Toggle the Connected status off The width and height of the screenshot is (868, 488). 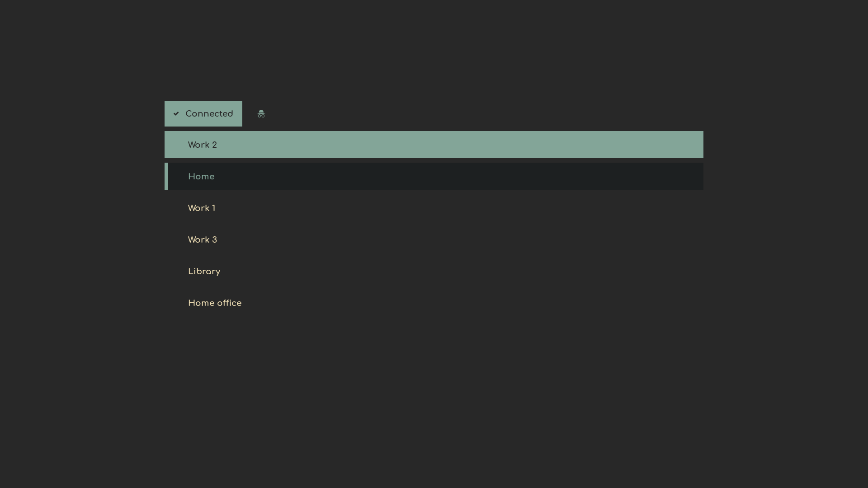[x=203, y=113]
